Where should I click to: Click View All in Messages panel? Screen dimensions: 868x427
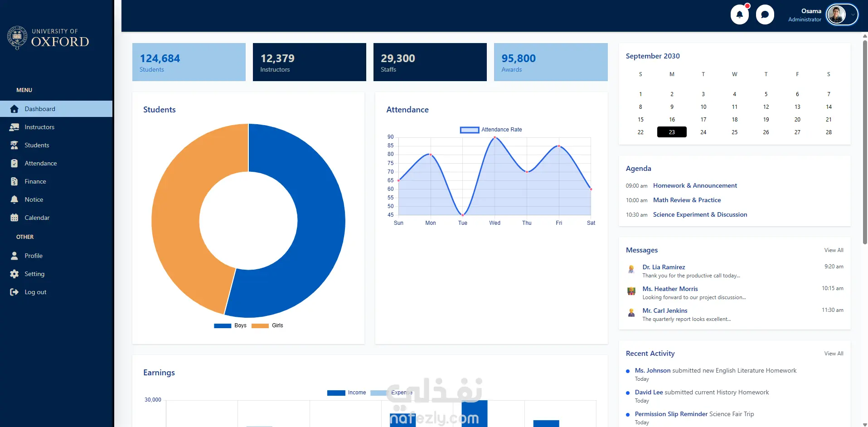pyautogui.click(x=834, y=250)
